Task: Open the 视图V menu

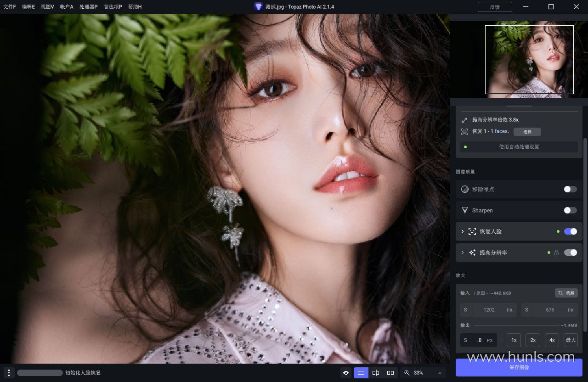Action: click(47, 7)
